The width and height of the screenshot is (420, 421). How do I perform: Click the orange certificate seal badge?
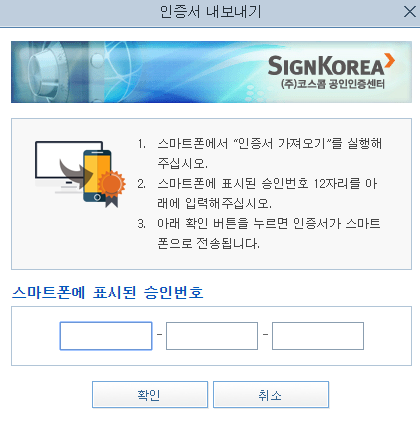[112, 188]
